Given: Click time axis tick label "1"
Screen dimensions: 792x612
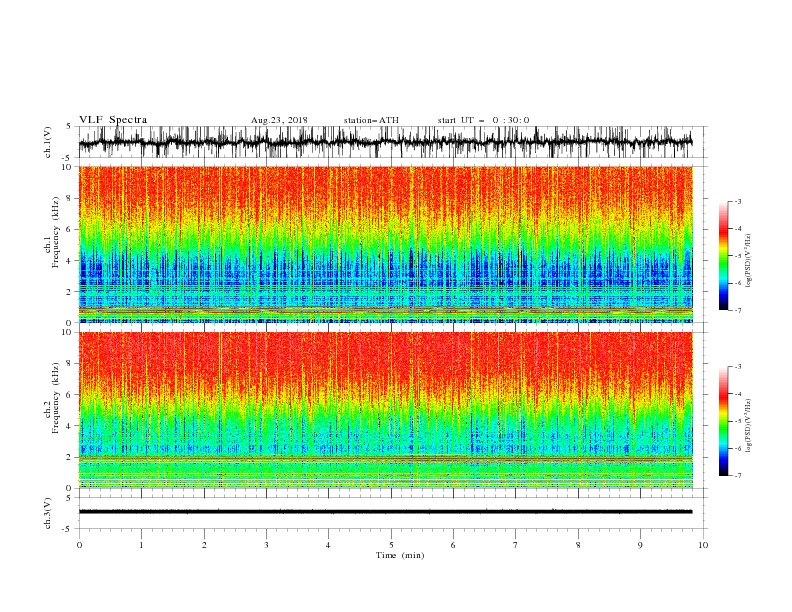Looking at the screenshot, I should 141,545.
